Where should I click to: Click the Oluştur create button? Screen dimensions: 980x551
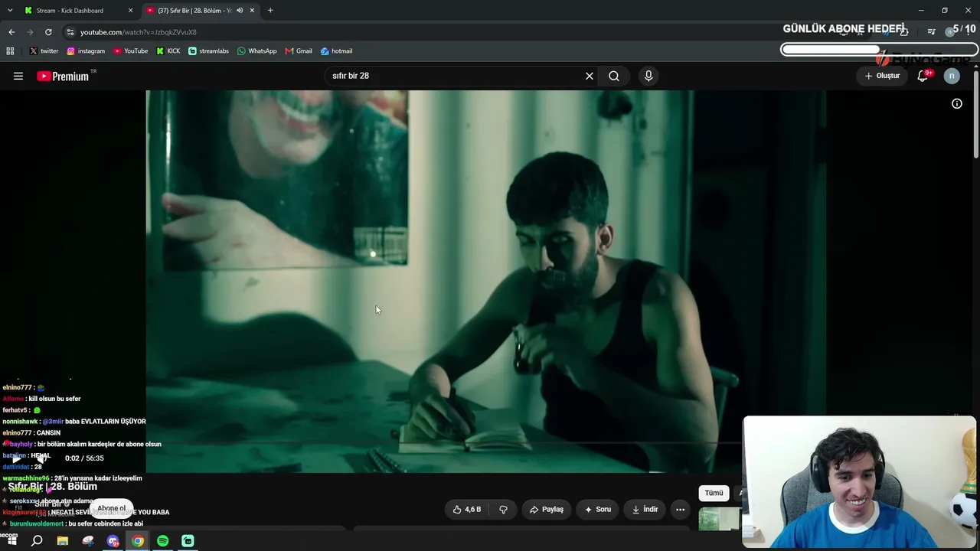[x=882, y=76]
